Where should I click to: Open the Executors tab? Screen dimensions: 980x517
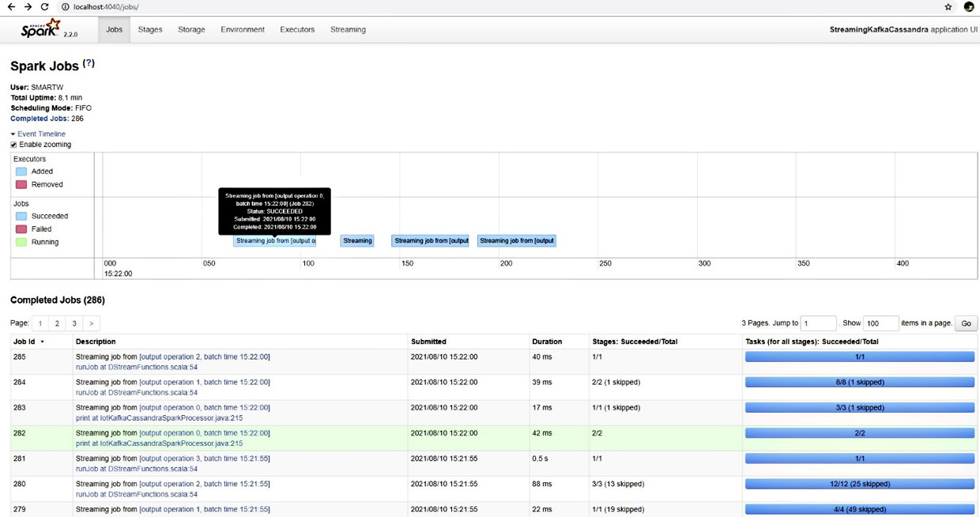click(x=297, y=29)
